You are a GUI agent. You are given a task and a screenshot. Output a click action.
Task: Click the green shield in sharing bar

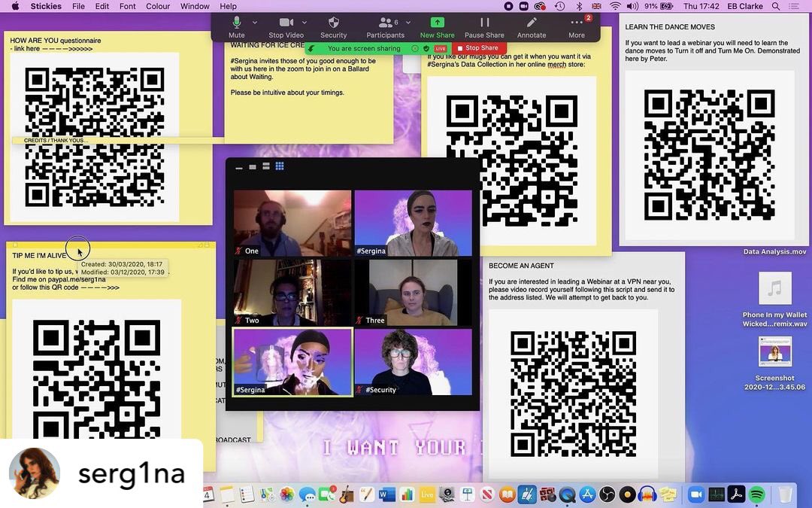pyautogui.click(x=426, y=48)
